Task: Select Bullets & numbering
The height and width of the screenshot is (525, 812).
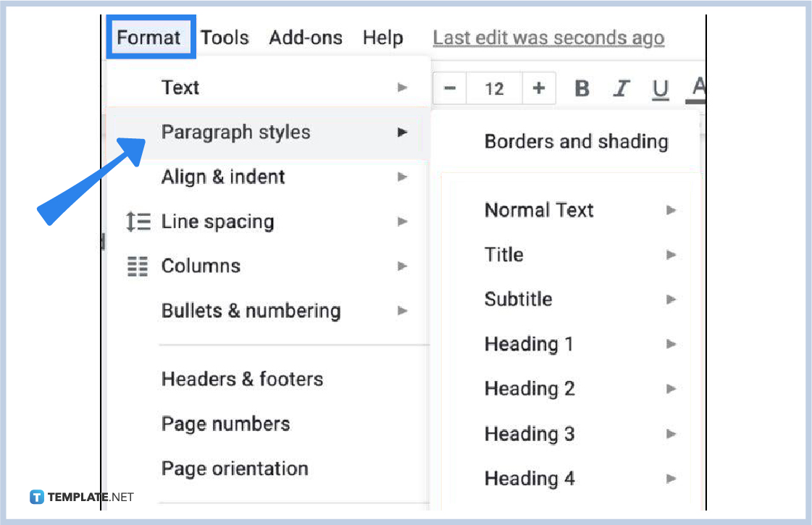Action: click(251, 310)
